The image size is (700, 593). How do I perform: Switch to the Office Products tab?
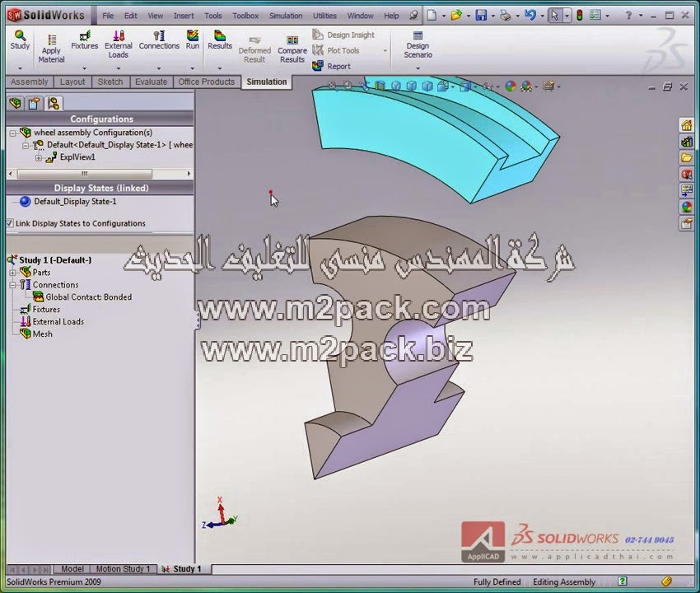point(206,82)
